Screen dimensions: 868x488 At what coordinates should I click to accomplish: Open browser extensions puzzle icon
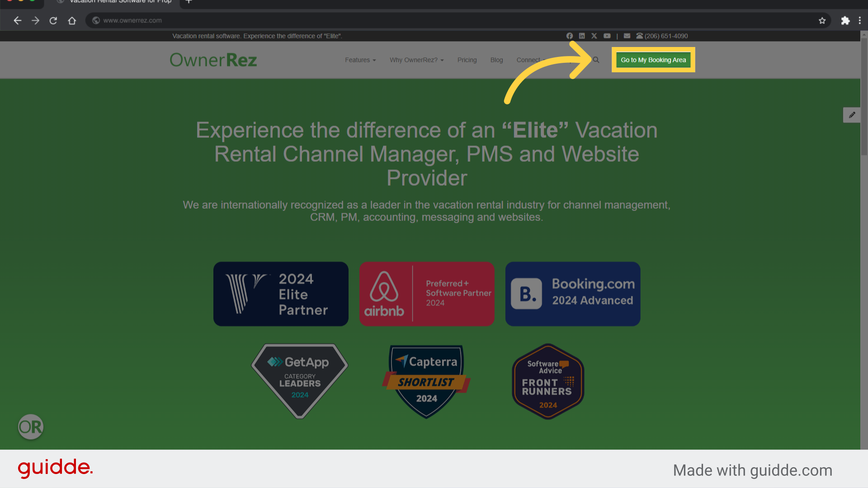(845, 20)
